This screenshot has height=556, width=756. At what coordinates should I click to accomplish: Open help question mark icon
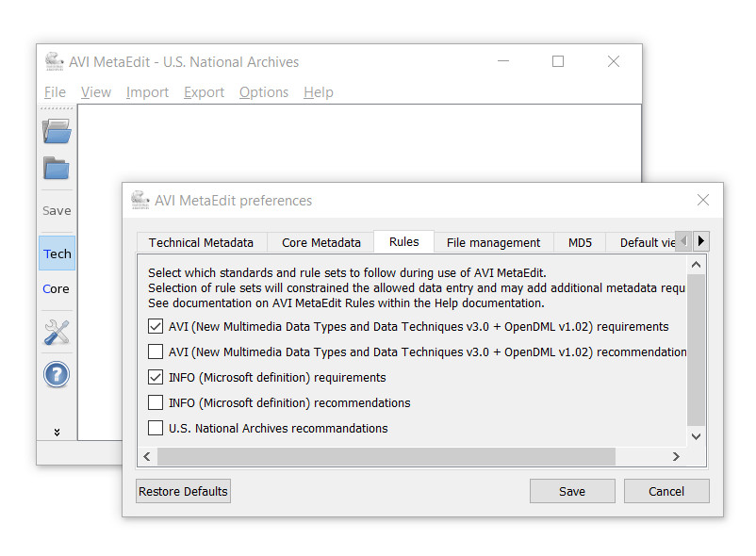(x=57, y=374)
